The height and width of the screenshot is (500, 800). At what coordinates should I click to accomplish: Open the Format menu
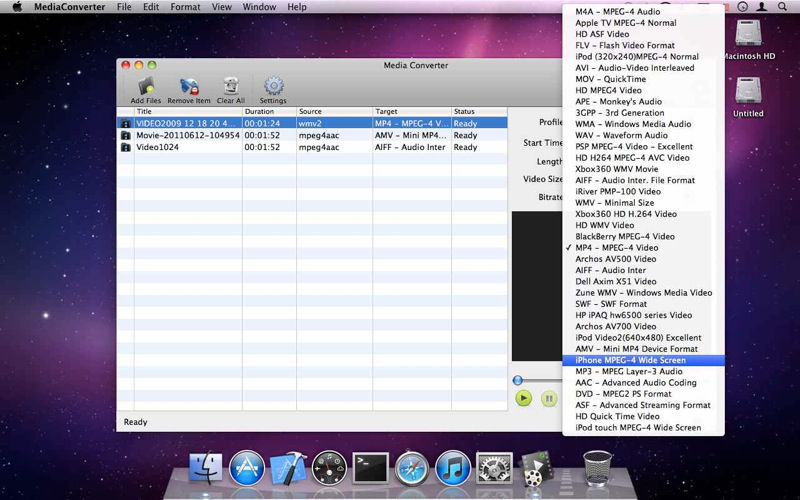click(185, 7)
